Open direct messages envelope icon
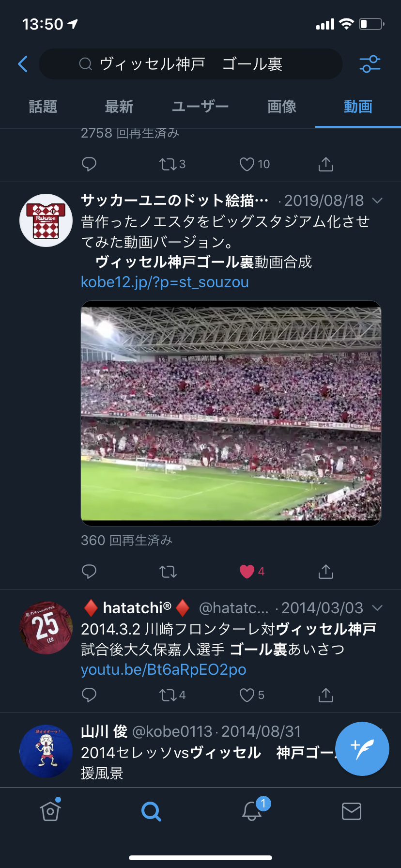 tap(351, 811)
